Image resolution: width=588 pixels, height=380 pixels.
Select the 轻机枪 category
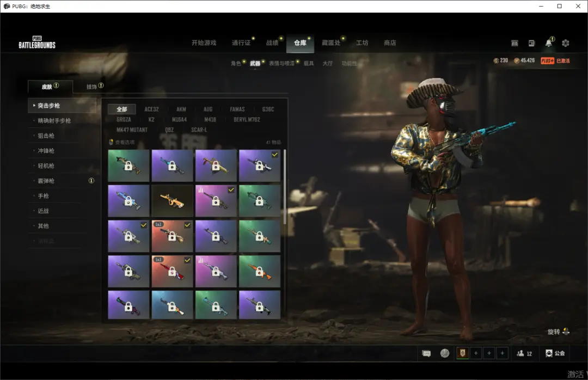46,166
